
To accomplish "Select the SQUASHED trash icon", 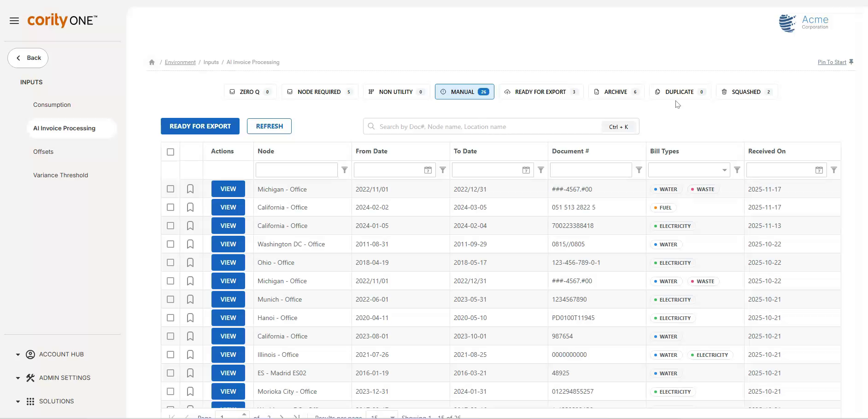I will (724, 92).
